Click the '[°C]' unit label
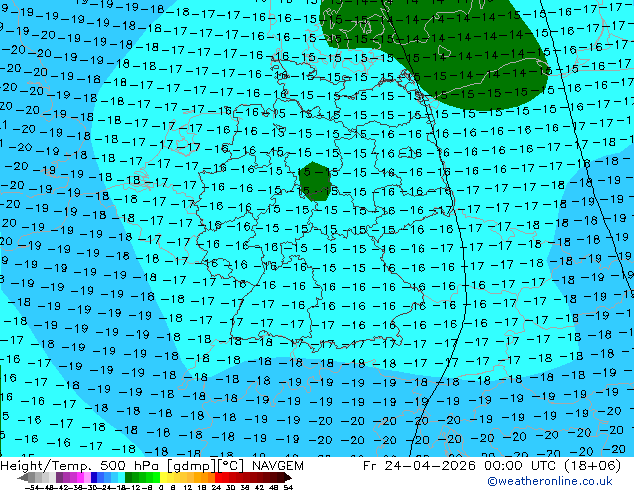Viewport: 634px width, 490px height. [x=231, y=466]
